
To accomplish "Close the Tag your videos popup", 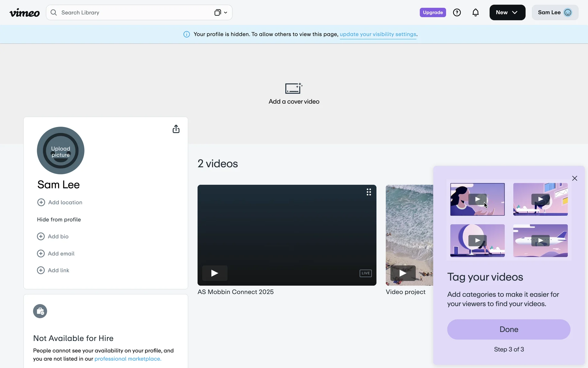I will (x=575, y=178).
